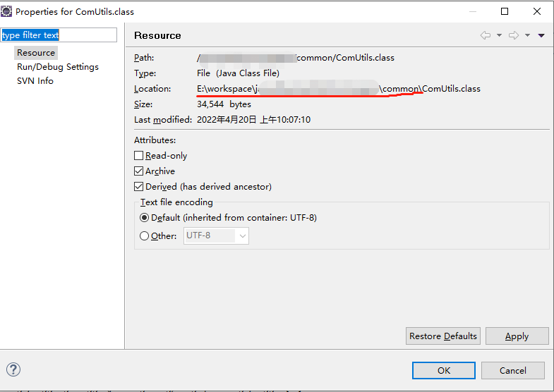Open the forward history dropdown arrow
Screen dimensions: 554x392
click(527, 35)
